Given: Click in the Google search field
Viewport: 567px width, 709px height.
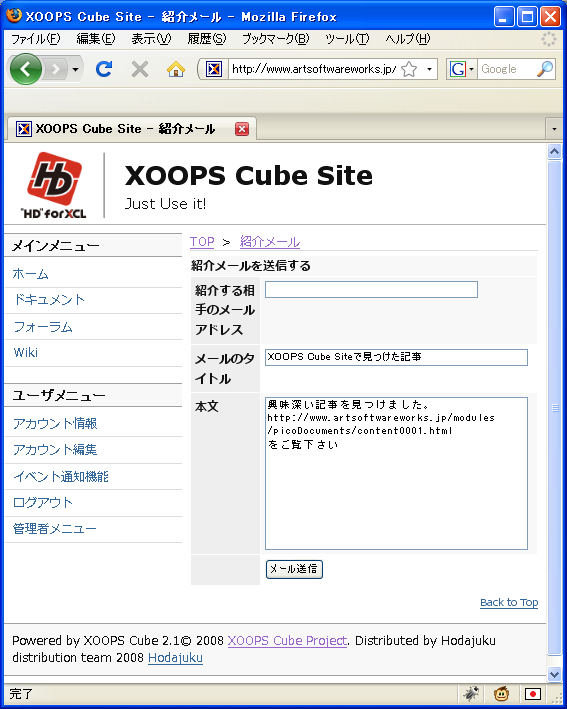Looking at the screenshot, I should [x=507, y=69].
